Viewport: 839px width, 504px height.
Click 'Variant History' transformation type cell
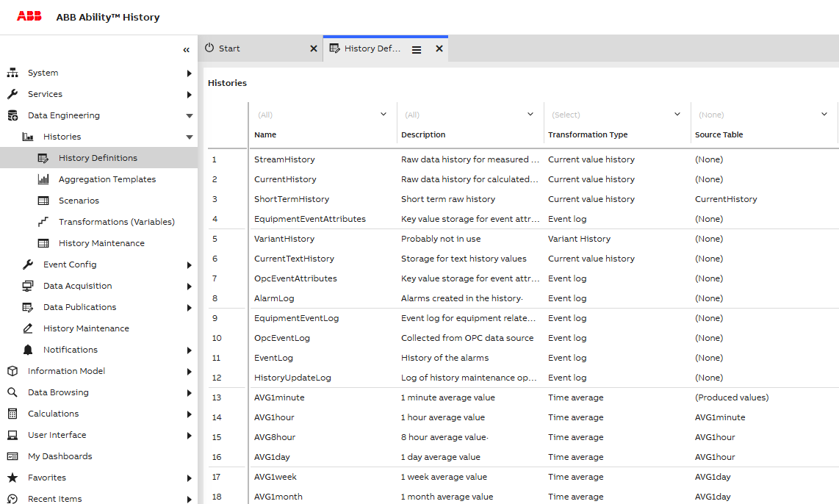[579, 239]
